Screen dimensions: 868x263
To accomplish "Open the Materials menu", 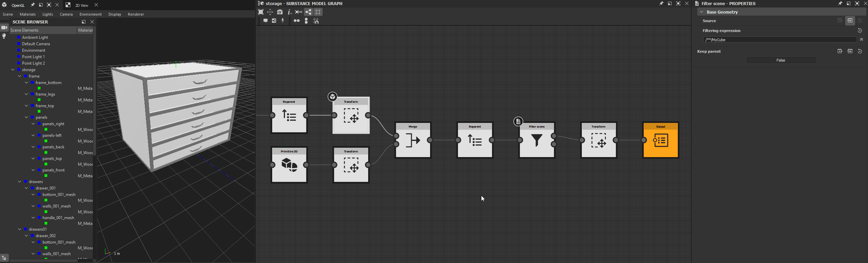I will [28, 14].
